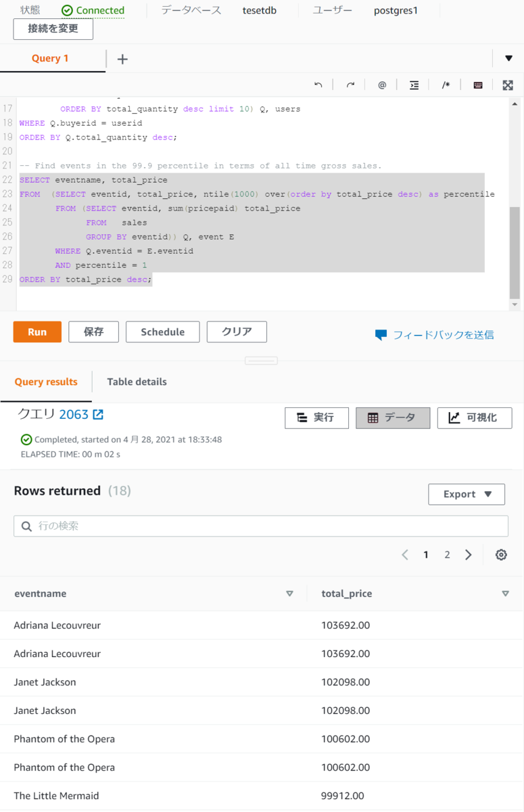Select the Query 1 tab
This screenshot has height=812, width=524.
[x=51, y=58]
